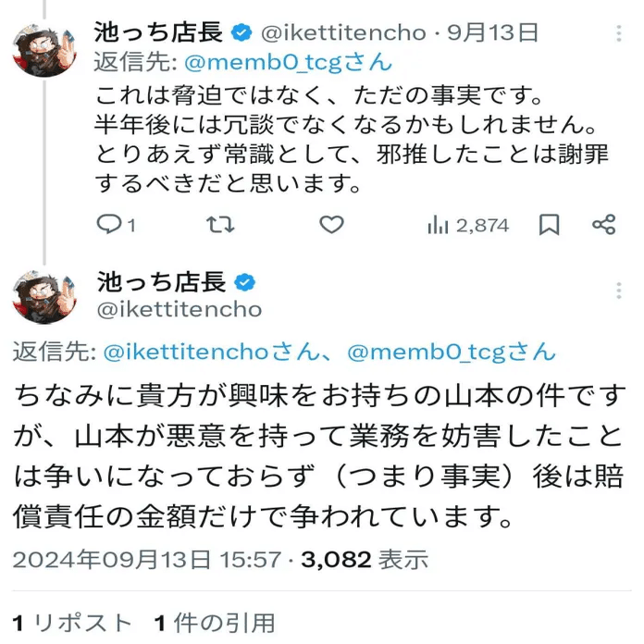The width and height of the screenshot is (644, 644).
Task: Open @memb0_tcg mention in first reply line
Action: coord(287,63)
